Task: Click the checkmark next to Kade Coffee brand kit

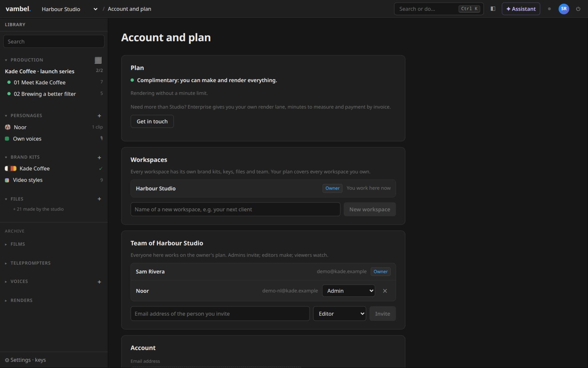Action: (x=101, y=169)
